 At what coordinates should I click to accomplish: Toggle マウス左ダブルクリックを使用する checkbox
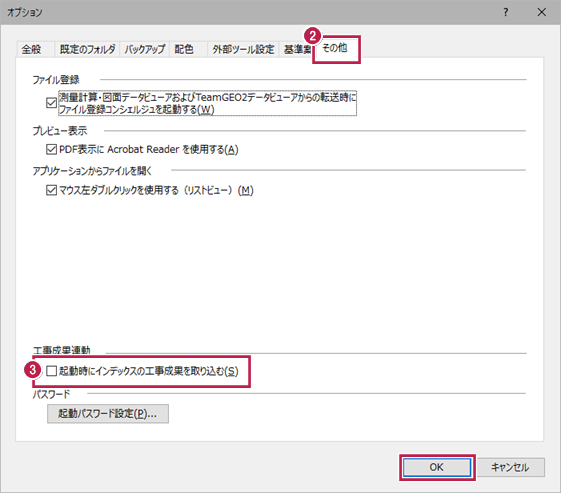(52, 190)
